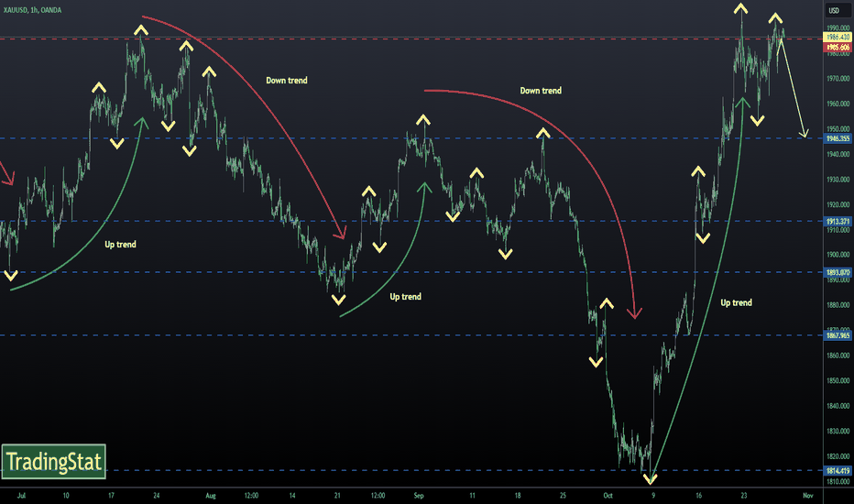854x504 pixels.
Task: Select the Up trend label beside the October rally
Action: coord(736,302)
